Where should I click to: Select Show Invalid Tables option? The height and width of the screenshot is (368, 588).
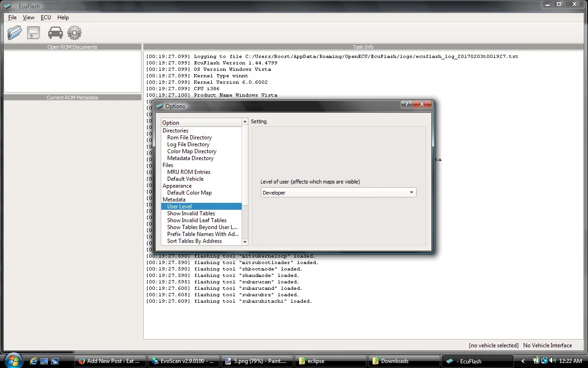tap(191, 213)
